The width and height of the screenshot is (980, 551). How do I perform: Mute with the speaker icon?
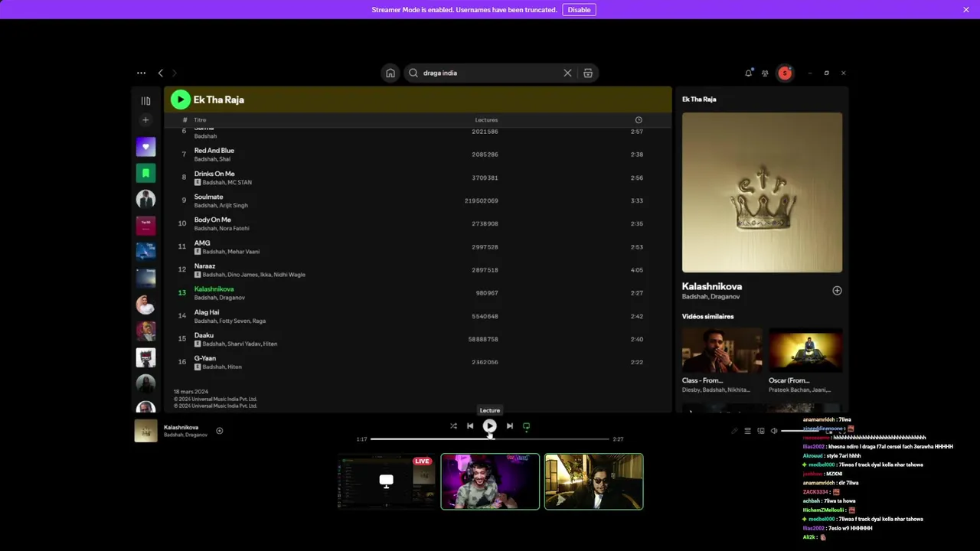pos(774,431)
